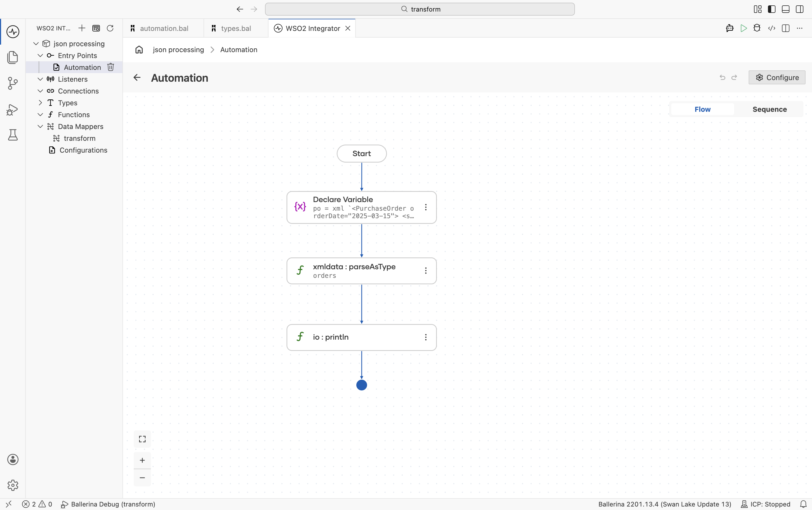Run the integration with the play icon

744,28
